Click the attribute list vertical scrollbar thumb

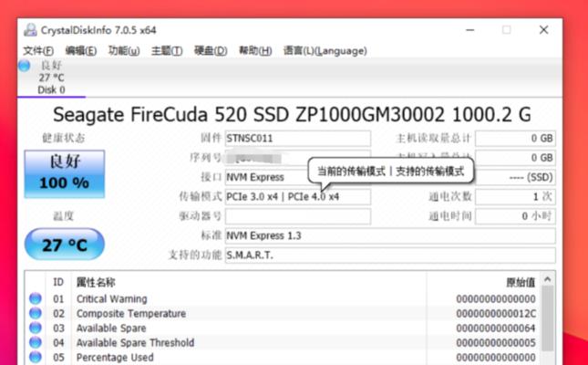click(x=548, y=318)
